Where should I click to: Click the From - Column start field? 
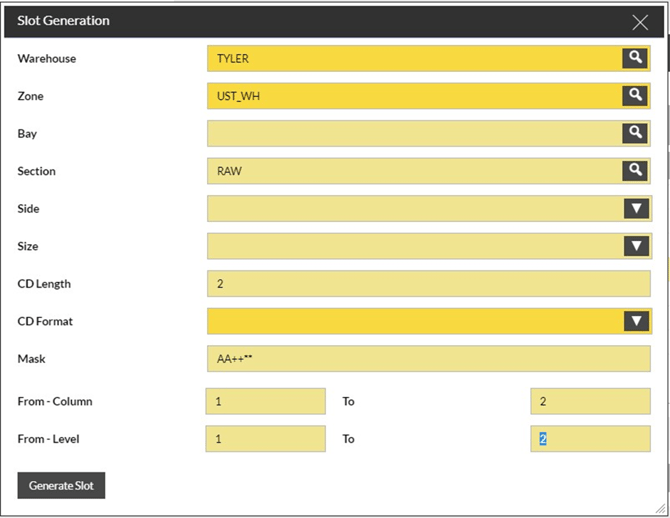265,401
